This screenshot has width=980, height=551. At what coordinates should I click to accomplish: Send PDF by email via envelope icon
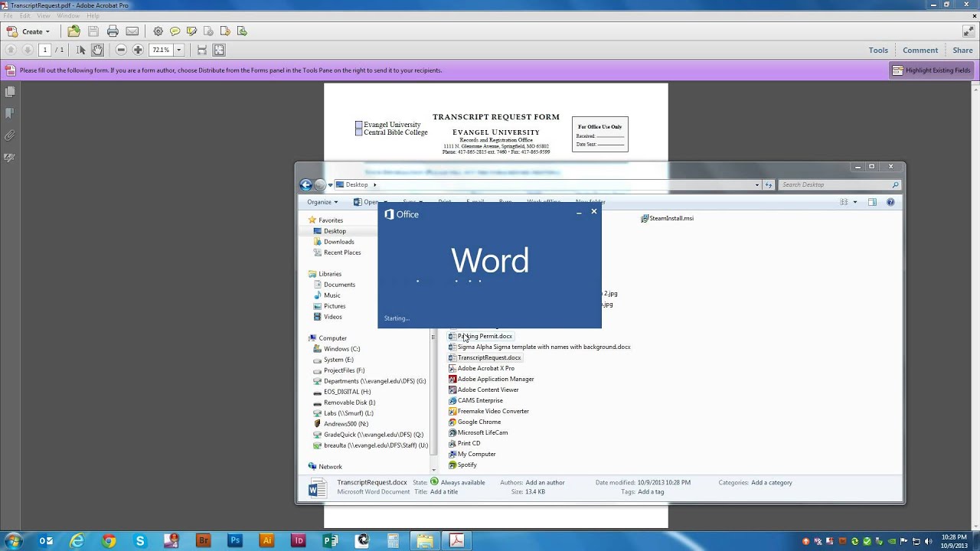click(132, 31)
